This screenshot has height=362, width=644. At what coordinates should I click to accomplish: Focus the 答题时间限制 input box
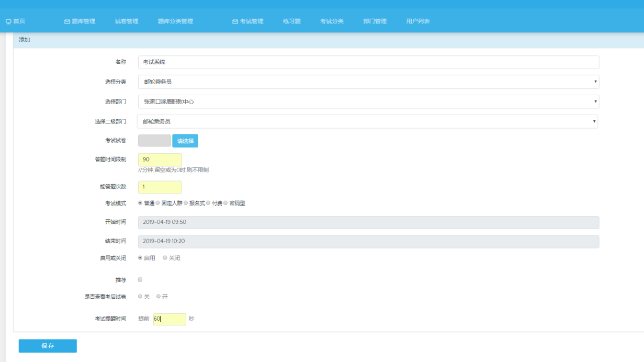160,160
